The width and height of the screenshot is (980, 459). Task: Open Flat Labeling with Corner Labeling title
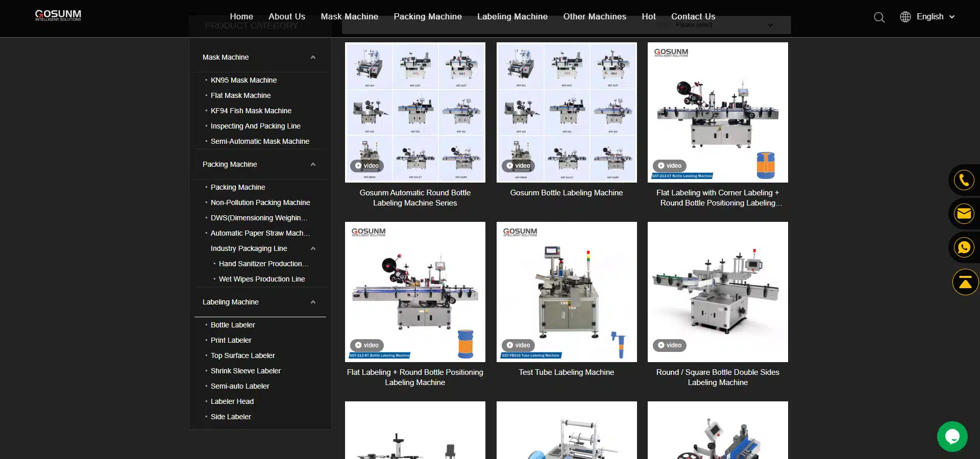click(718, 198)
